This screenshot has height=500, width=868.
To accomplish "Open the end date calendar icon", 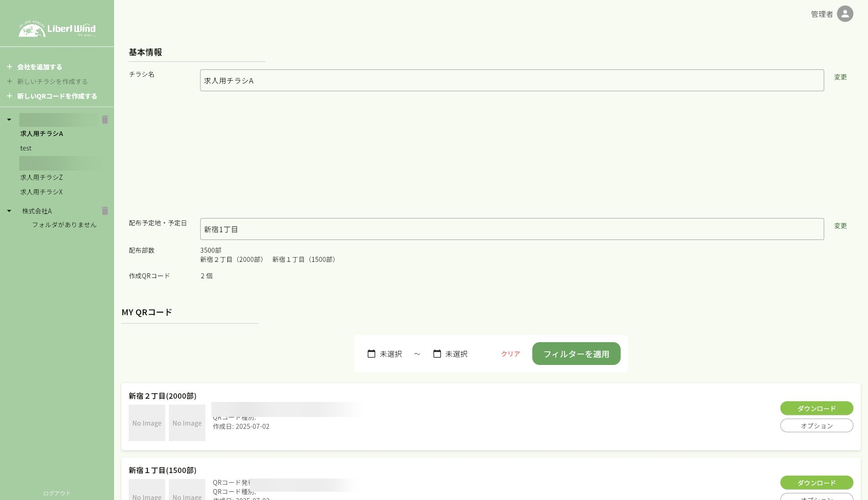I will 437,354.
